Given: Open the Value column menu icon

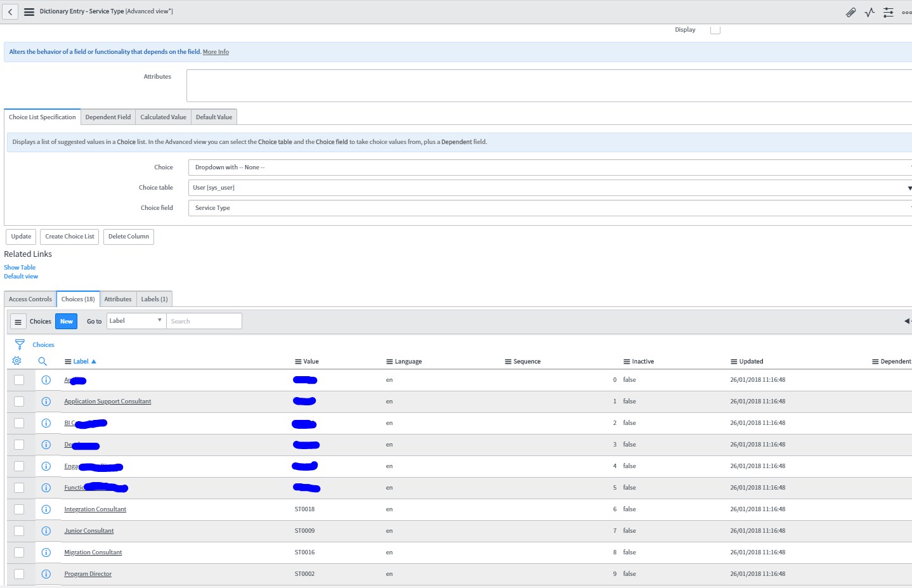Looking at the screenshot, I should pyautogui.click(x=298, y=362).
